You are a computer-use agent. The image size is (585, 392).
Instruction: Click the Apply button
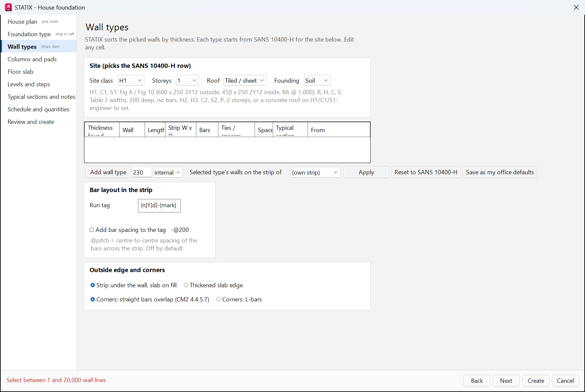pos(366,172)
